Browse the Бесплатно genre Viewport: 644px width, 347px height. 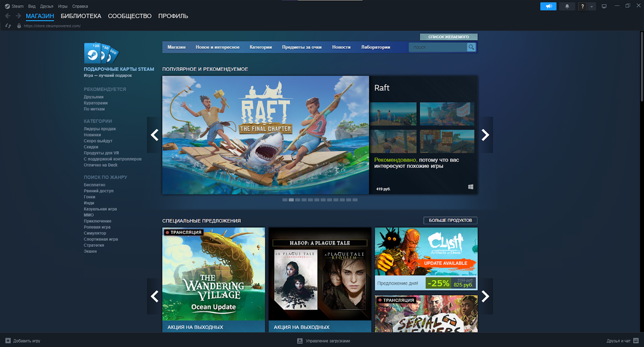pos(94,185)
